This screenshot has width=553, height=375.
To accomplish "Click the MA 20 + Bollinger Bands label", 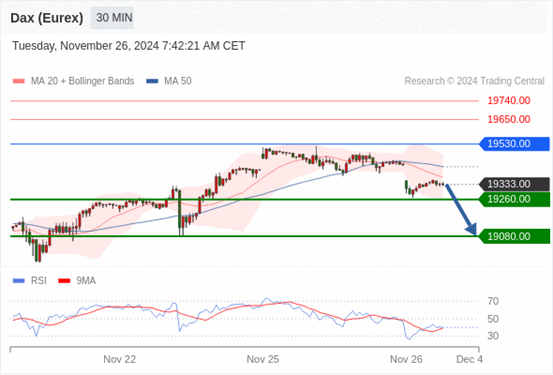I will [x=83, y=81].
